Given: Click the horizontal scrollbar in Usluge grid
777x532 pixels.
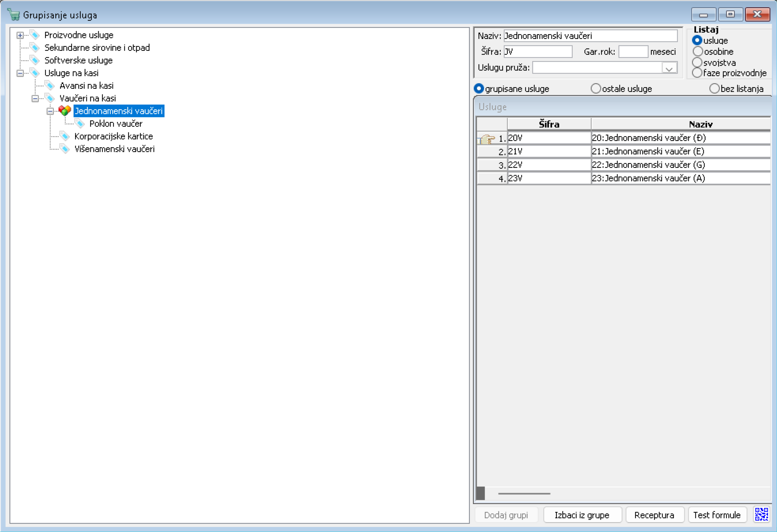Looking at the screenshot, I should pos(524,493).
